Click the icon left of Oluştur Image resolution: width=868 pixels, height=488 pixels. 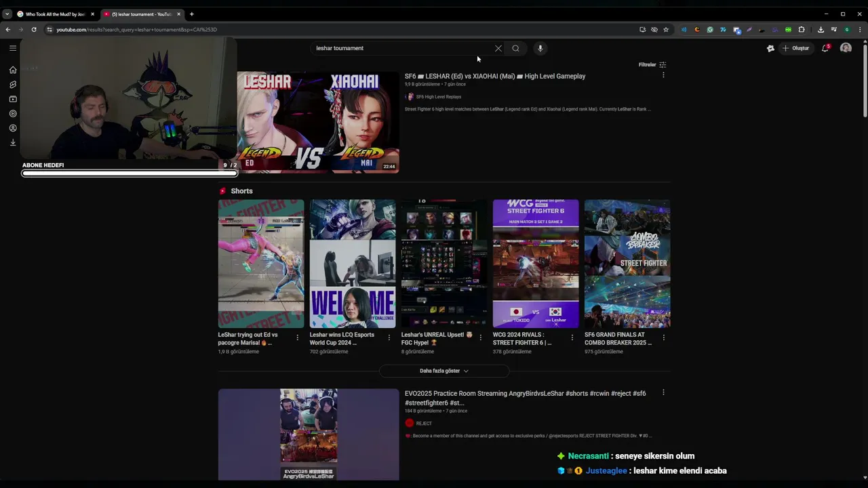click(x=770, y=48)
